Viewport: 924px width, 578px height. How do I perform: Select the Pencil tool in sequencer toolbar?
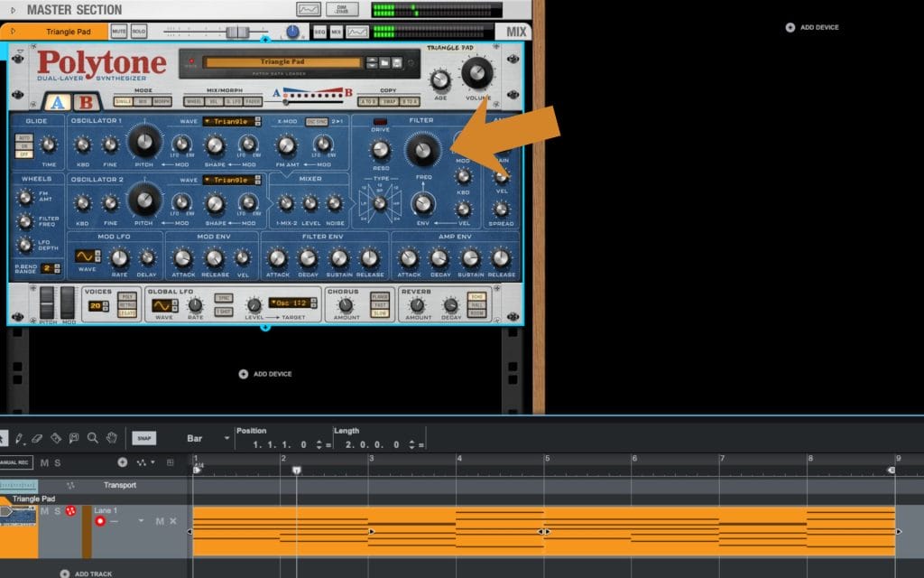(x=18, y=438)
